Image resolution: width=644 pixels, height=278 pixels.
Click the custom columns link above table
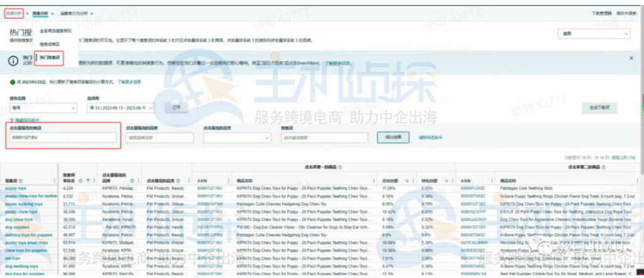(623, 158)
